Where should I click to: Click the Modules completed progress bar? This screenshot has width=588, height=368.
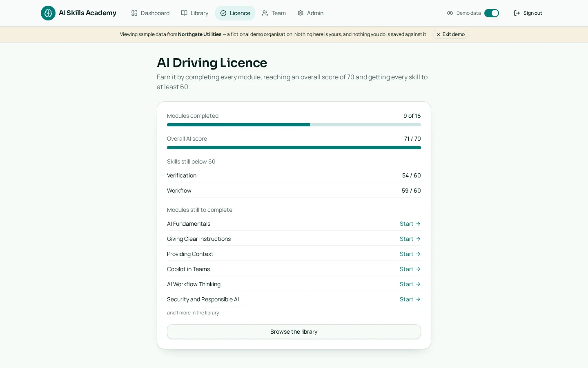tap(294, 125)
